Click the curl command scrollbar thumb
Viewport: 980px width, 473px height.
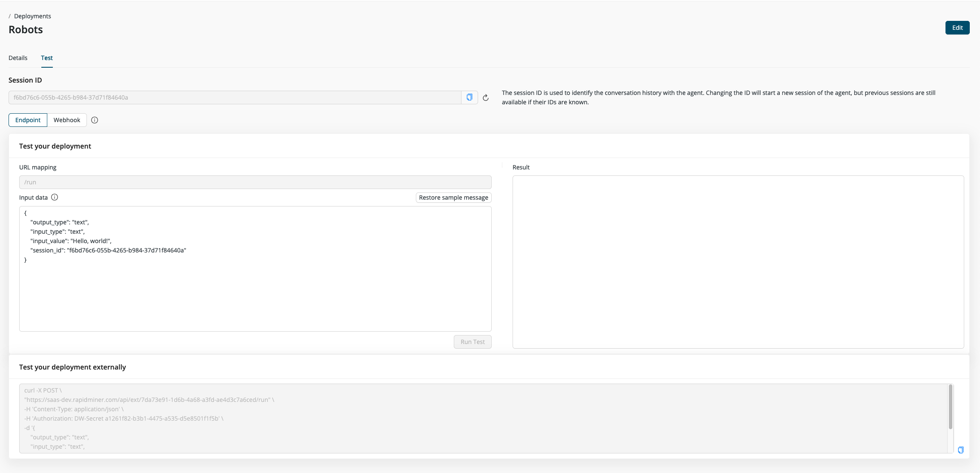point(950,407)
